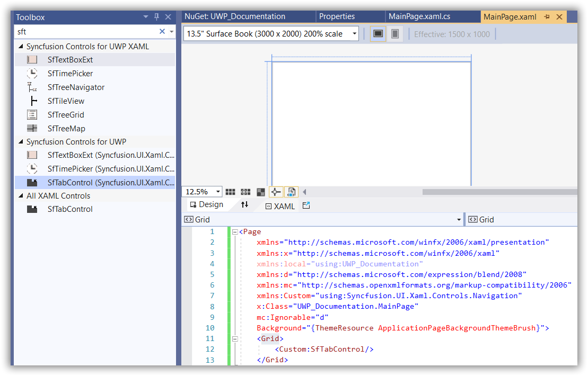Select the SfTimePicker toolbox item
The image size is (588, 376).
tap(95, 74)
